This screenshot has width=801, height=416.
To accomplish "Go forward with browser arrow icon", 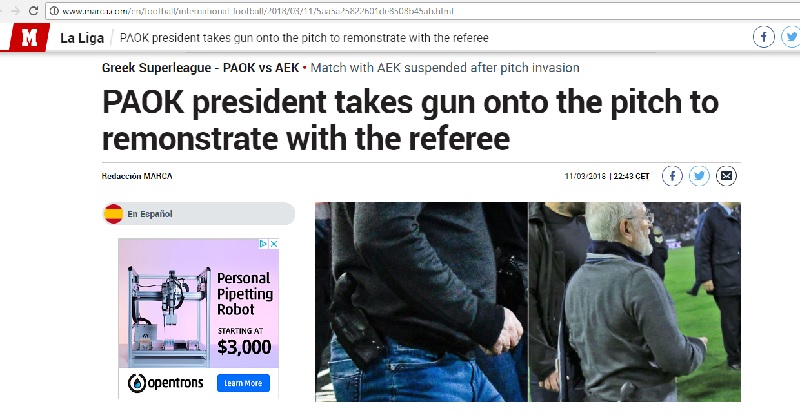I will pos(16,11).
